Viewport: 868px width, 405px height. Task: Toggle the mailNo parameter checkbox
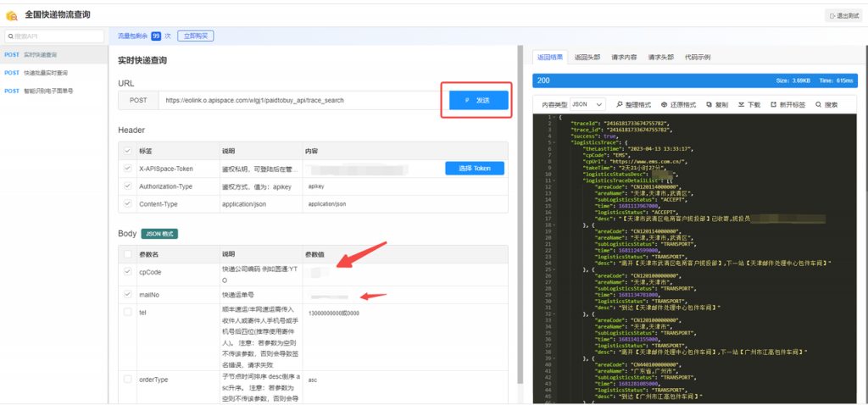coord(128,294)
